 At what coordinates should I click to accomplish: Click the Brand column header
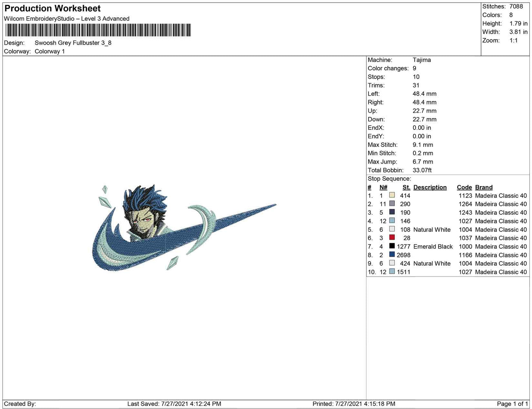484,187
